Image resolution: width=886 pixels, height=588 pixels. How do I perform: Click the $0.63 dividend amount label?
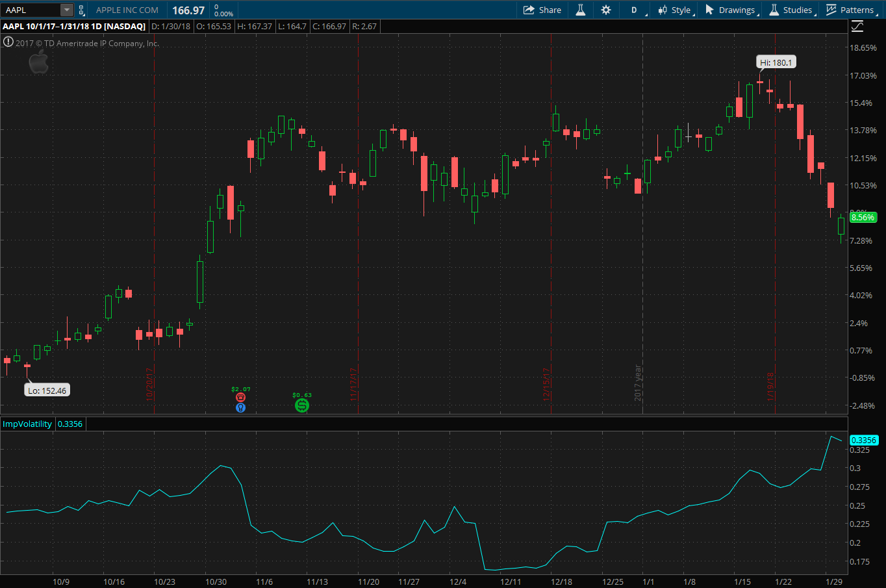tap(302, 395)
